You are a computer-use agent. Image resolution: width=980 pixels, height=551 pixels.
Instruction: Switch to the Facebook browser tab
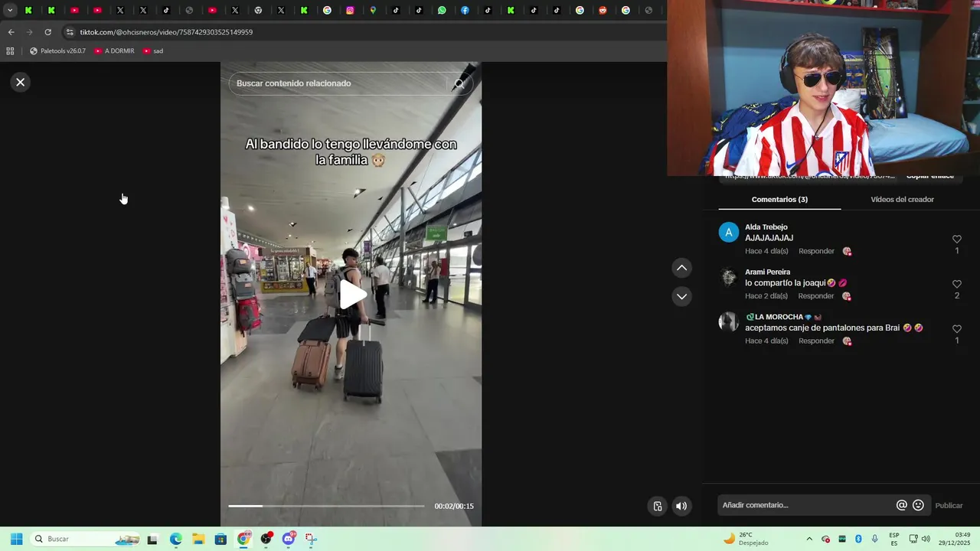click(x=465, y=11)
